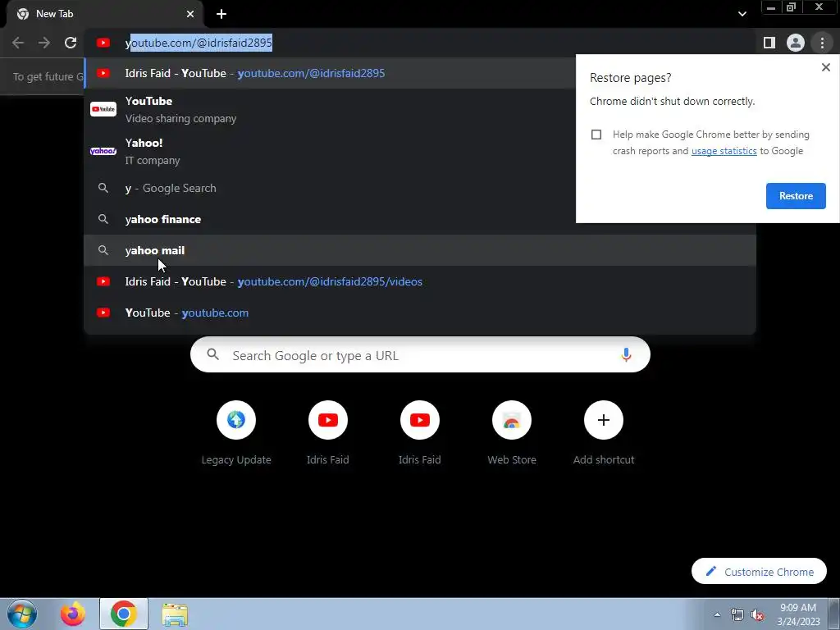Close the New Tab tab
840x630 pixels.
pyautogui.click(x=190, y=14)
